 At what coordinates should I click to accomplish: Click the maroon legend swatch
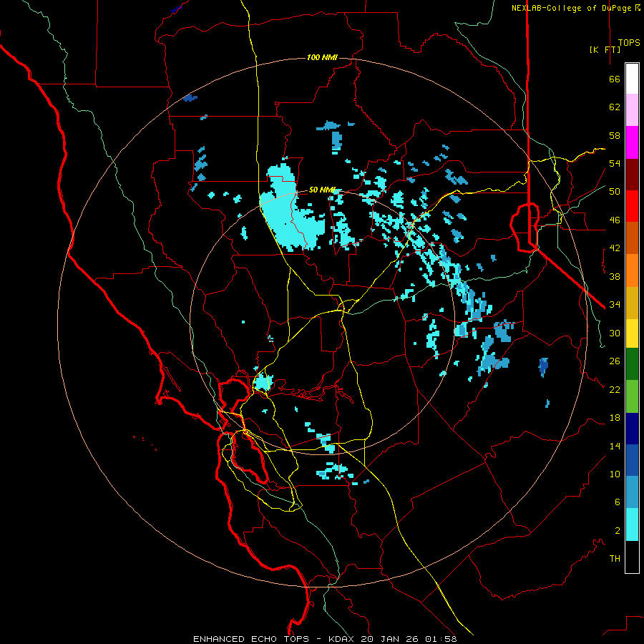pos(632,175)
